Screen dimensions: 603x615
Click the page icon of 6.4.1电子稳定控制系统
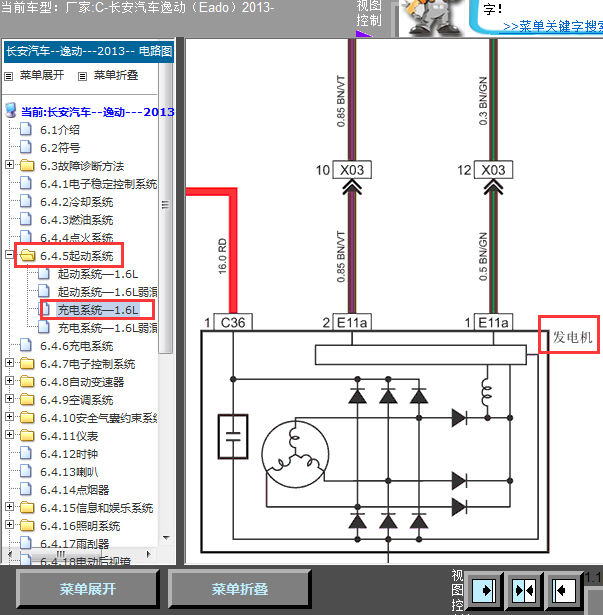click(26, 184)
